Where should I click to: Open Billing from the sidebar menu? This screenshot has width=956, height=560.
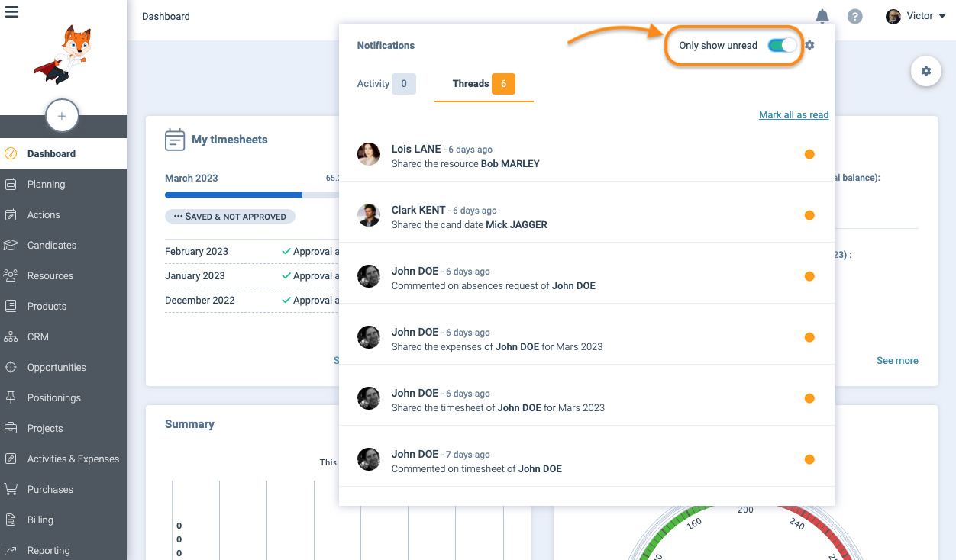63,520
